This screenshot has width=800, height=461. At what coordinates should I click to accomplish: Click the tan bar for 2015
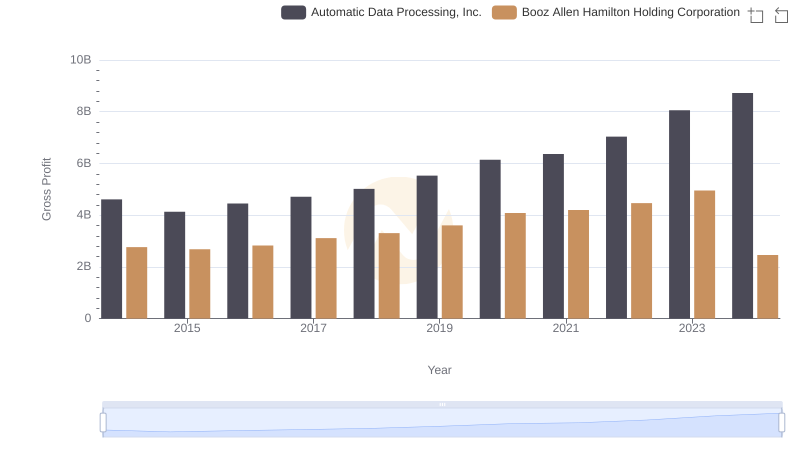click(x=199, y=284)
